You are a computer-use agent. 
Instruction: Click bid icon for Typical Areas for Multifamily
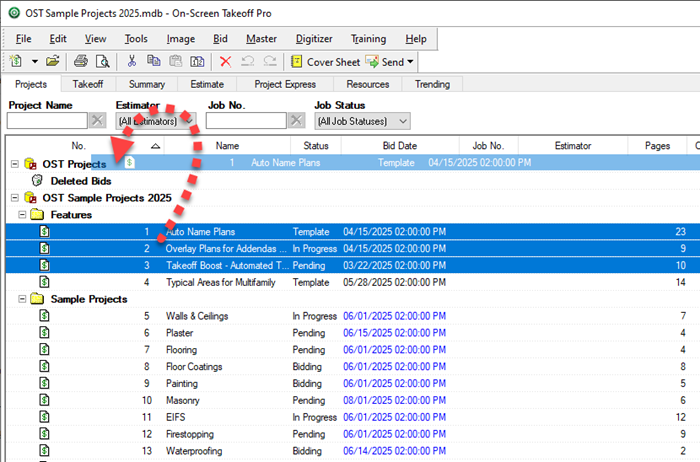44,282
